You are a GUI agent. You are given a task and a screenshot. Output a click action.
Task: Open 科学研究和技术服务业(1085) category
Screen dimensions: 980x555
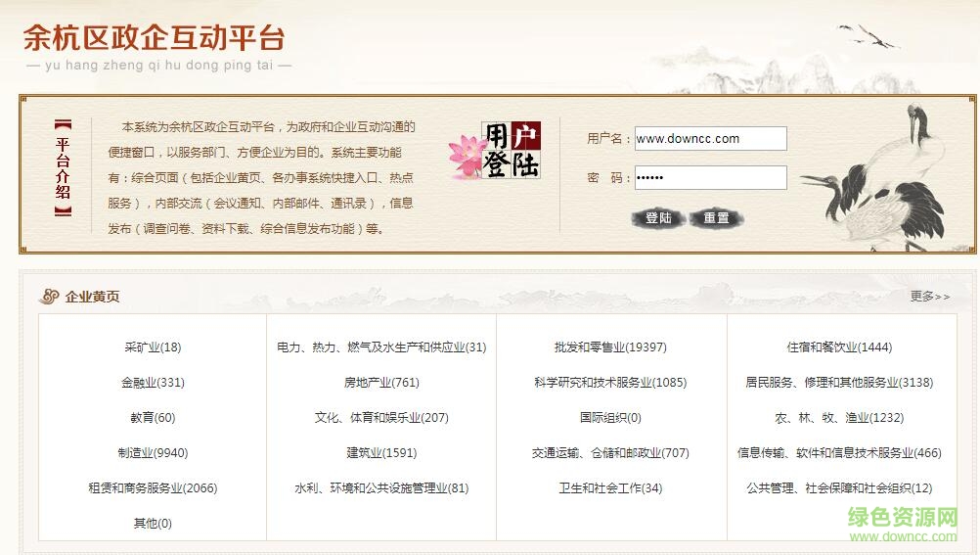610,383
